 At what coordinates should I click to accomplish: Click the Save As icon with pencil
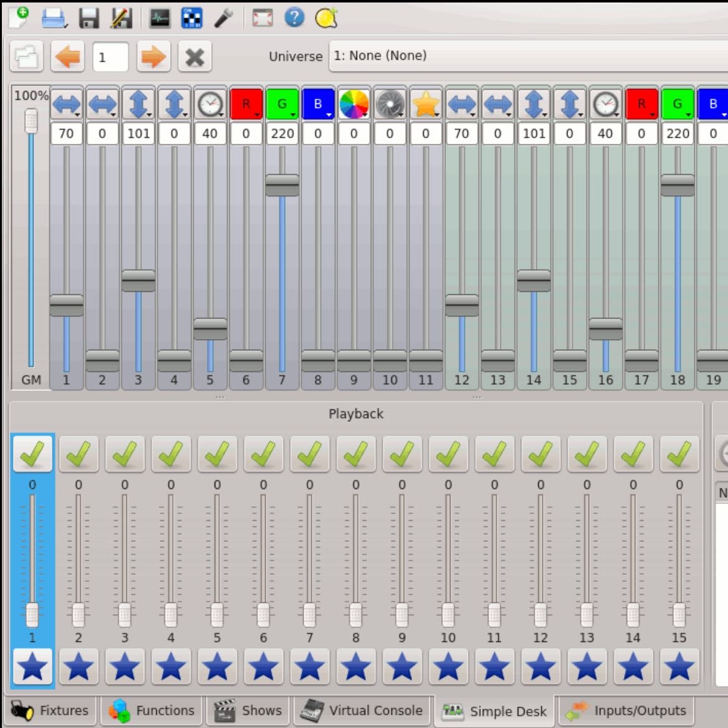coord(121,19)
